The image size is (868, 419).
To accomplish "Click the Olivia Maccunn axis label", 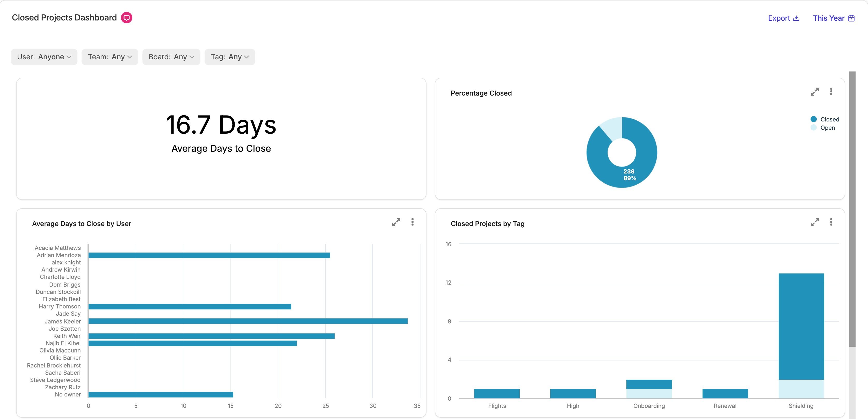I will [60, 351].
